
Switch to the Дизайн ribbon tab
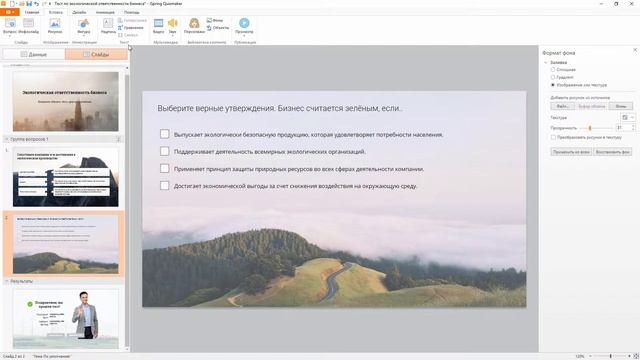pos(79,12)
